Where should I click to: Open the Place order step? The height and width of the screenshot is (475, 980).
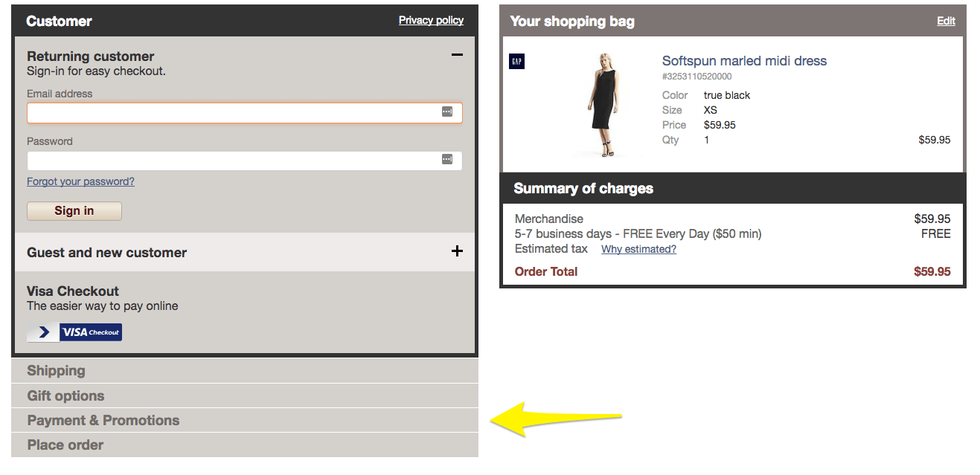[245, 445]
